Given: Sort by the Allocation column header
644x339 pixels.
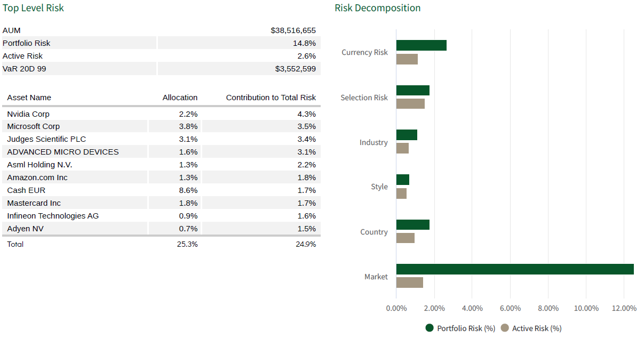Looking at the screenshot, I should pyautogui.click(x=180, y=98).
